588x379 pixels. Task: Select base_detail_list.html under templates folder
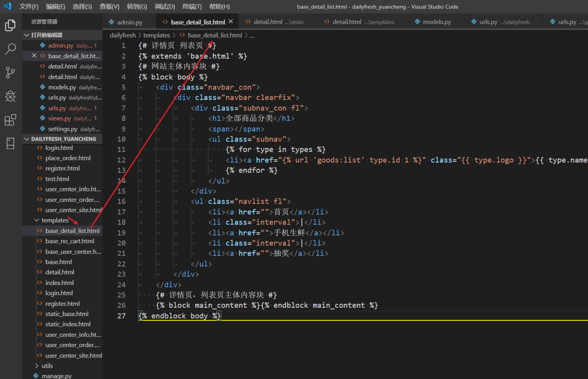62,231
